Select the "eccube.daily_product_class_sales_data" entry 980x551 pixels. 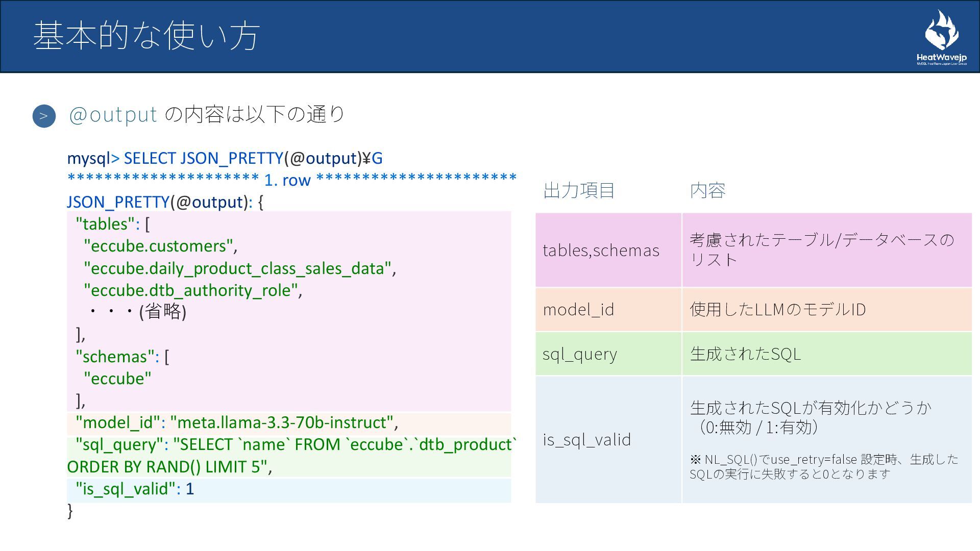(x=240, y=268)
